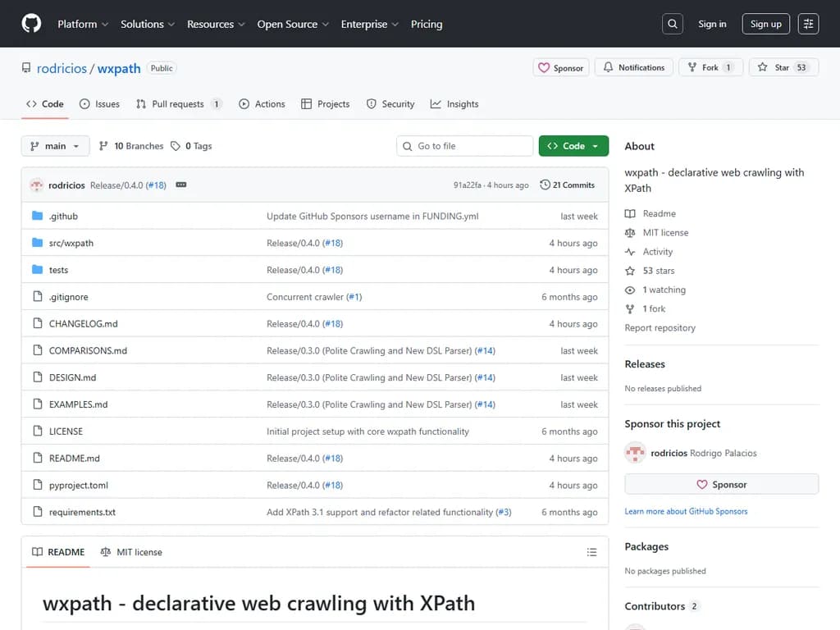Click the 21 Commits history icon
Image resolution: width=840 pixels, height=630 pixels.
click(546, 185)
